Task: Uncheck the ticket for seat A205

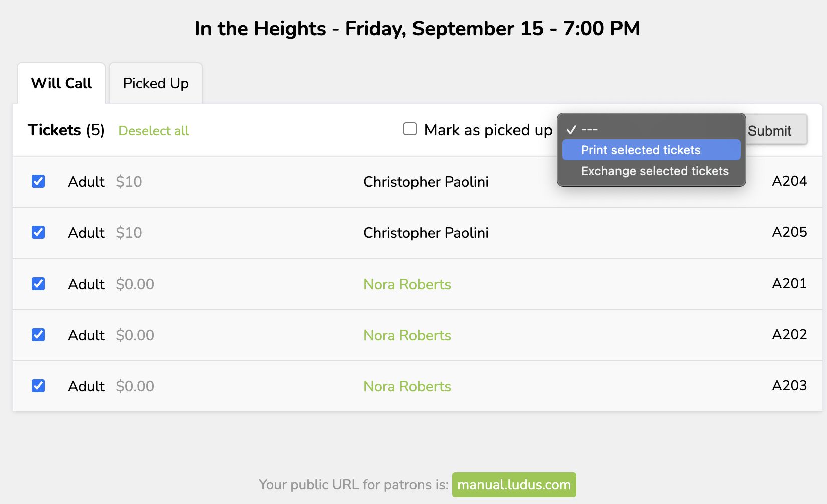Action: [x=38, y=232]
